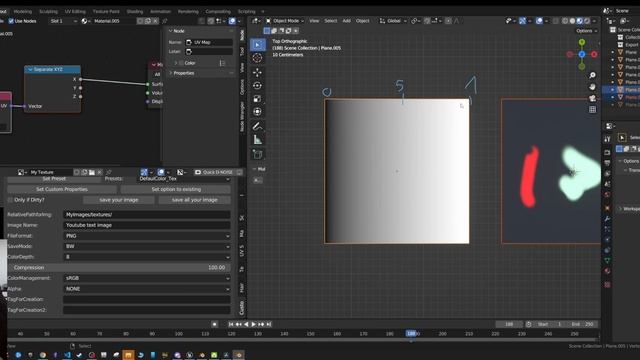The image size is (640, 360).
Task: Switch to wireframe viewport shading
Action: [565, 21]
